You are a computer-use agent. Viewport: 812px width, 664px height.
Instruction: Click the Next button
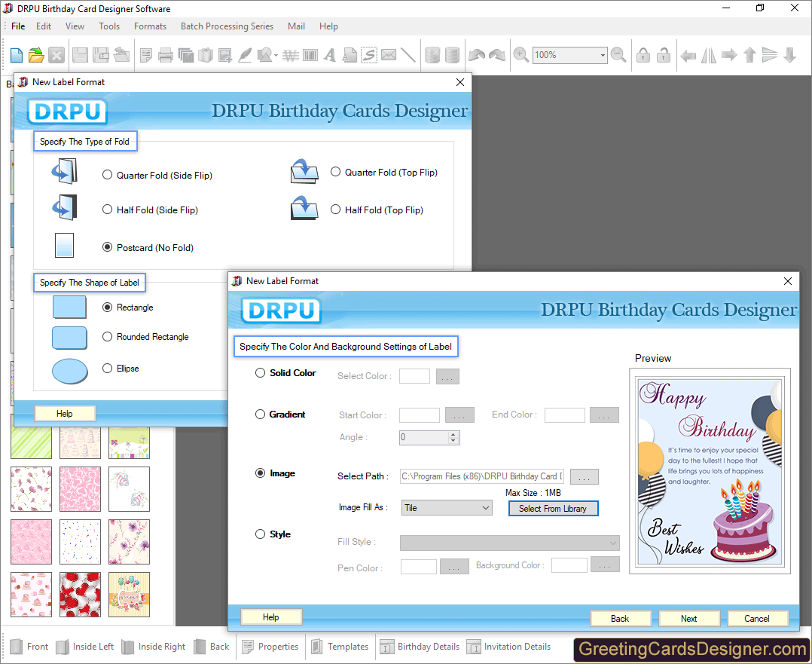(x=688, y=618)
